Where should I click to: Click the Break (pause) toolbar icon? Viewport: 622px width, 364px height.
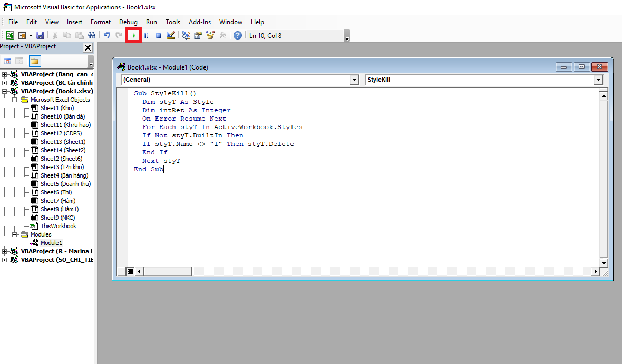pos(146,35)
